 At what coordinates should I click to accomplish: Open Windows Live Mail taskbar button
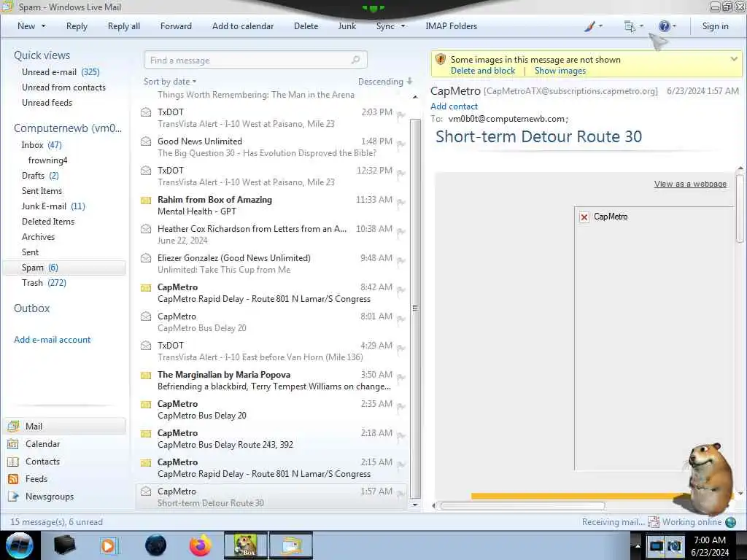coord(291,545)
